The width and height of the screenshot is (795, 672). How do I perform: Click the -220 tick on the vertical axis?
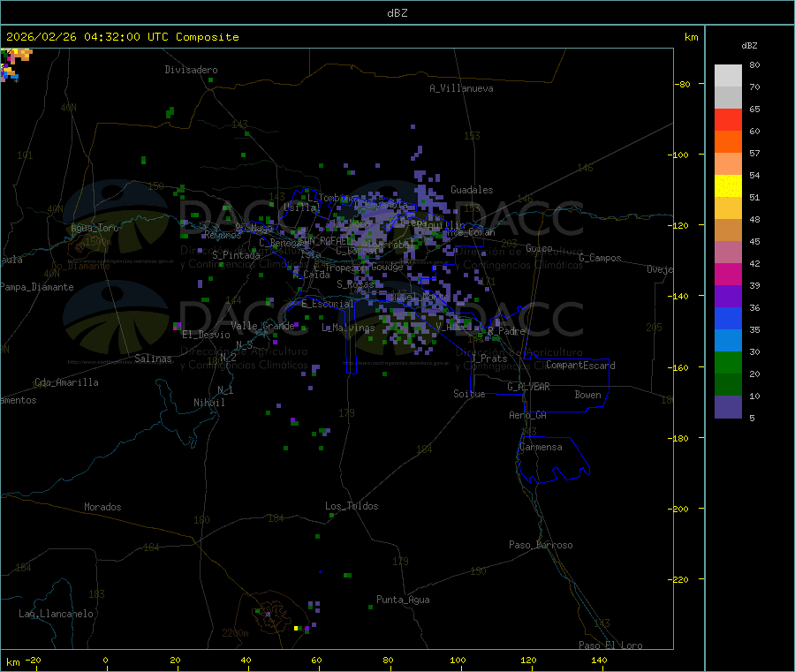click(x=679, y=579)
